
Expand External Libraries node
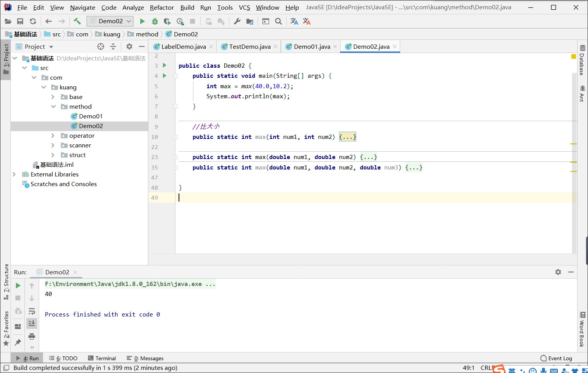[x=14, y=174]
